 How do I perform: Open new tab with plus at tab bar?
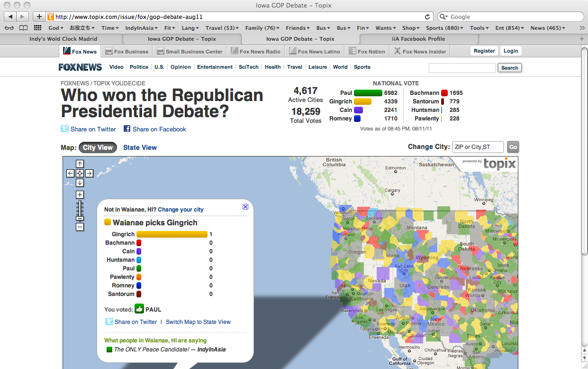coord(582,39)
